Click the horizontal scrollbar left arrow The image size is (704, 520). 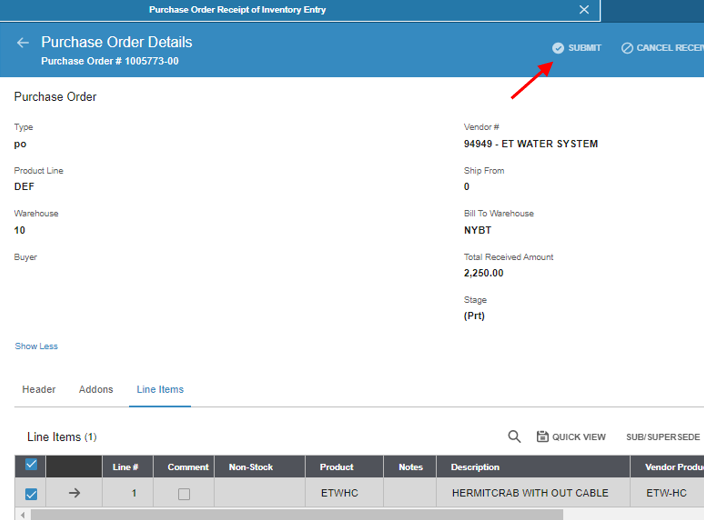click(22, 515)
